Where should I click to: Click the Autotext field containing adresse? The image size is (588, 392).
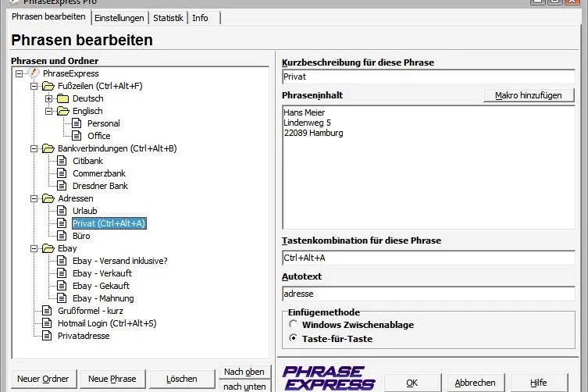[x=428, y=294]
